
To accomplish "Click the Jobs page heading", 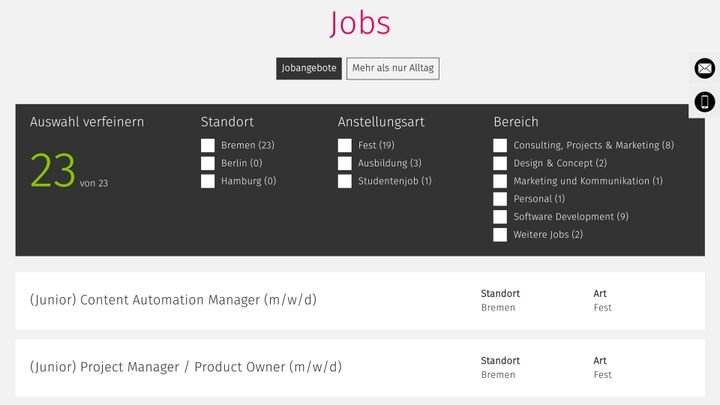I will 360,23.
